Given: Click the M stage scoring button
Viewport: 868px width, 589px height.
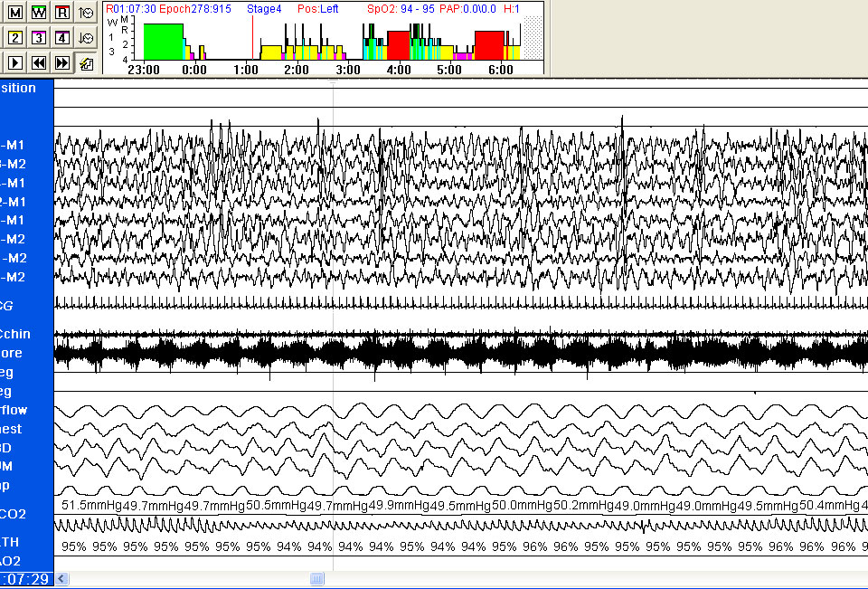Looking at the screenshot, I should pos(15,13).
